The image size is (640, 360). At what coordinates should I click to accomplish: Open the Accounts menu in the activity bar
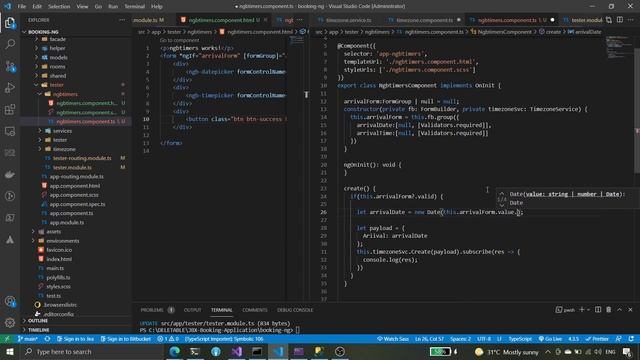coord(10,301)
